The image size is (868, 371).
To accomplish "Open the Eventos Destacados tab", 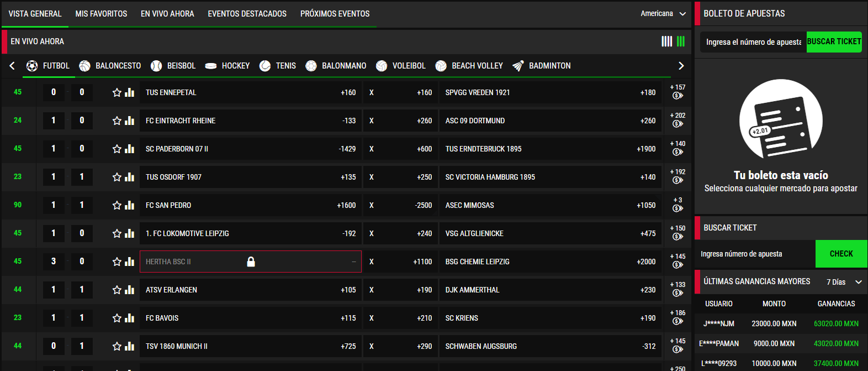I will pyautogui.click(x=247, y=14).
